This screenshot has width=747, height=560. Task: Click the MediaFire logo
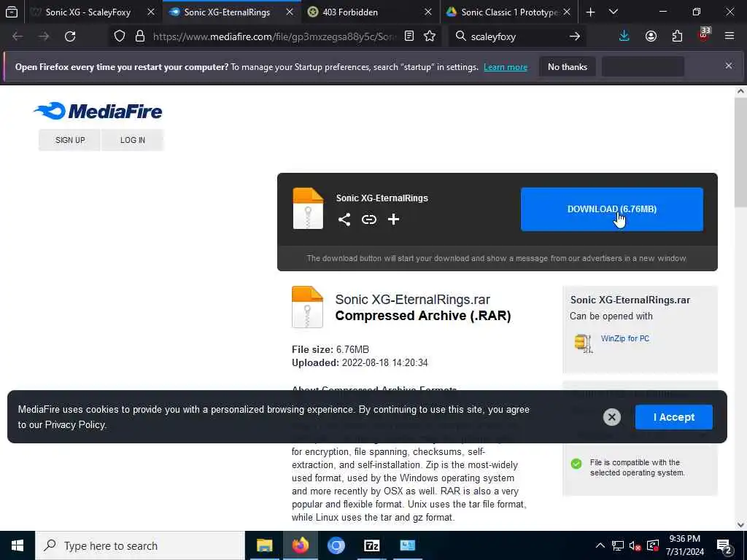(x=98, y=111)
